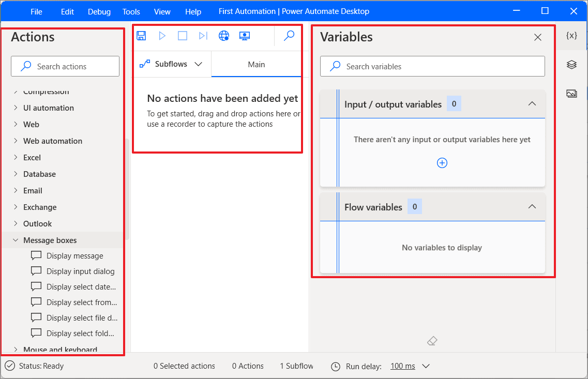Select the Display message action
This screenshot has width=588, height=379.
74,255
